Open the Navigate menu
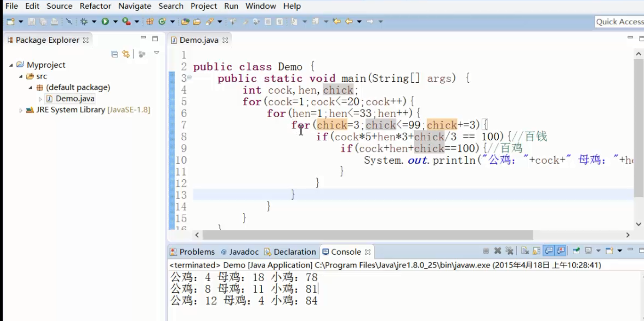Image resolution: width=644 pixels, height=321 pixels. click(135, 6)
